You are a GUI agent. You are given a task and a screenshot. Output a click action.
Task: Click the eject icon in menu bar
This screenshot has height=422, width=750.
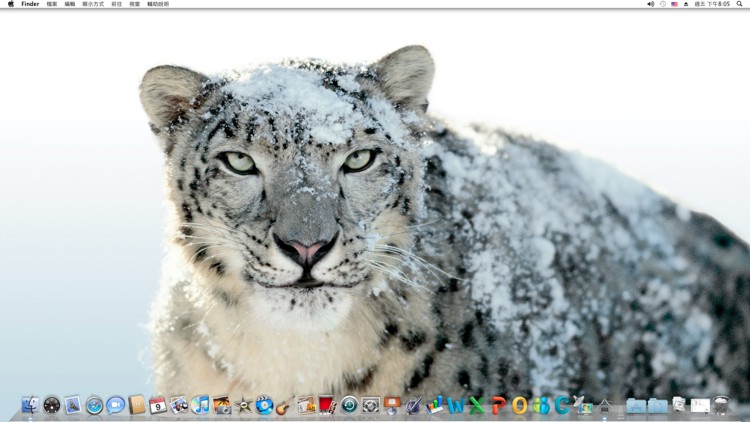tap(686, 4)
